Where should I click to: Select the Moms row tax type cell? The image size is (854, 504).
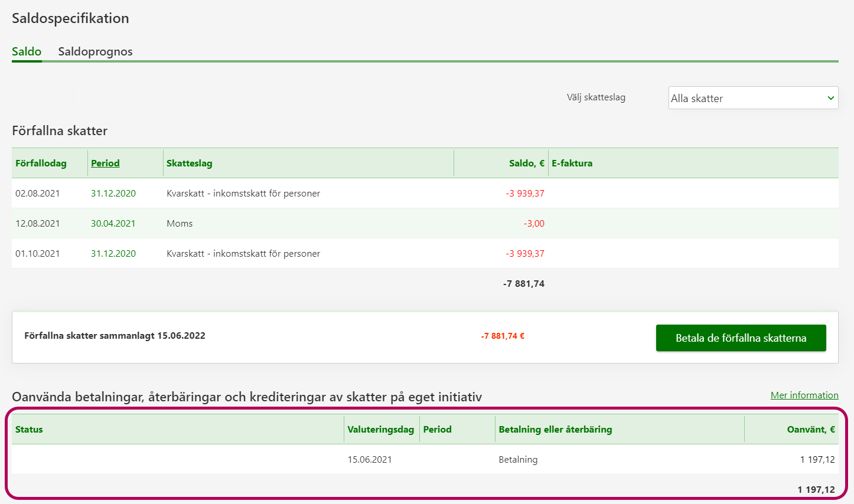[x=180, y=224]
